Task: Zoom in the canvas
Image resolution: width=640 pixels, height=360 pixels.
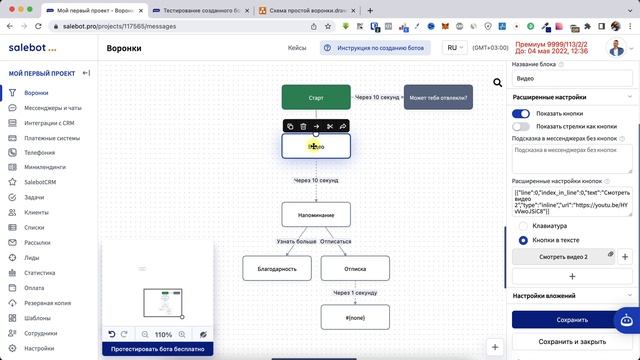Action: (182, 335)
